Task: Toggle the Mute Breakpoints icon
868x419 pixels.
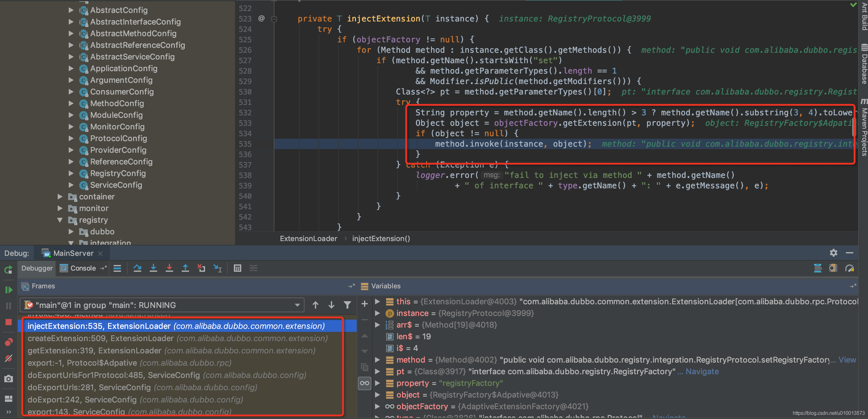Action: 8,358
